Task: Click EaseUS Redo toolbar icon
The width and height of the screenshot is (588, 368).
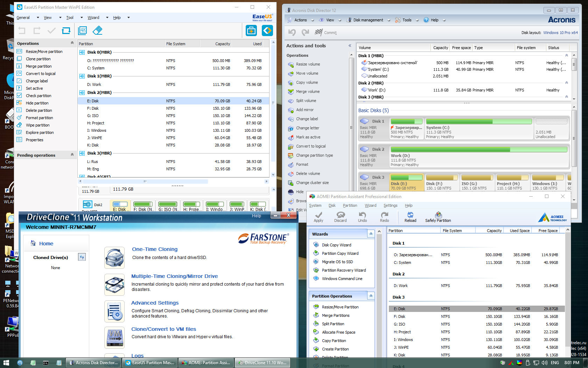Action: coord(37,31)
